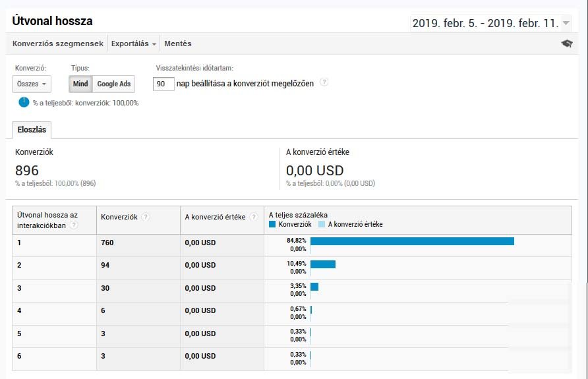This screenshot has height=379, width=588.
Task: Click the 10,49% bar for path length 2
Action: (323, 264)
